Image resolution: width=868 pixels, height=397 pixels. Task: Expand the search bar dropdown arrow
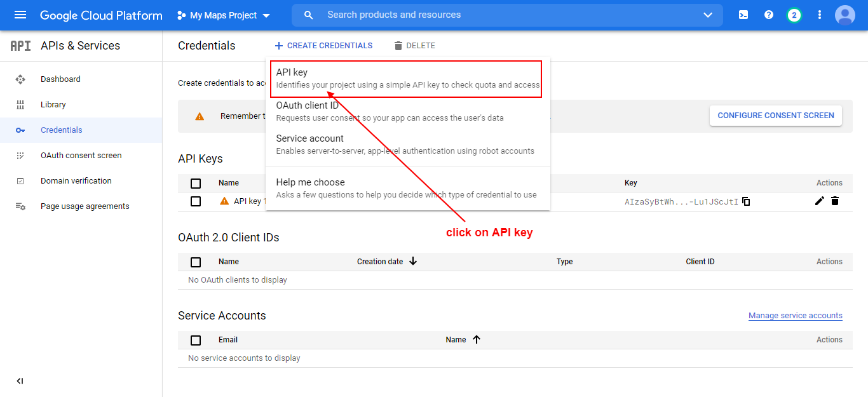[x=708, y=15]
